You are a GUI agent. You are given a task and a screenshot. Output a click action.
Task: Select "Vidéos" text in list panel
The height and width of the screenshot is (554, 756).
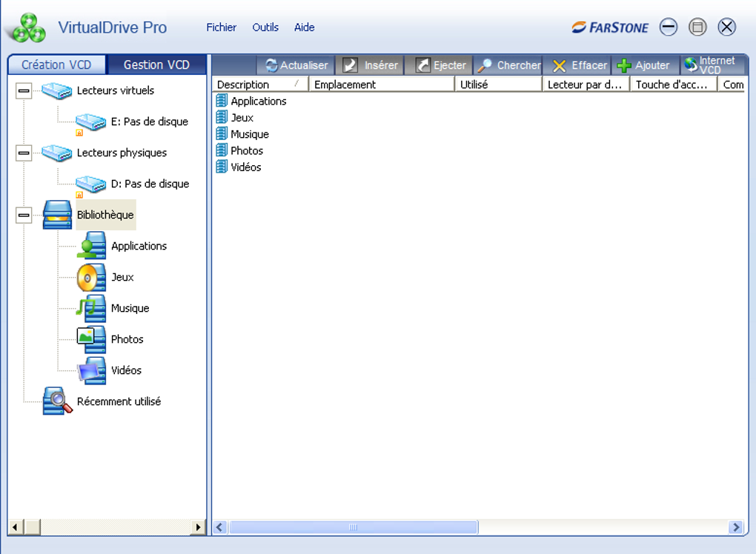(x=246, y=167)
